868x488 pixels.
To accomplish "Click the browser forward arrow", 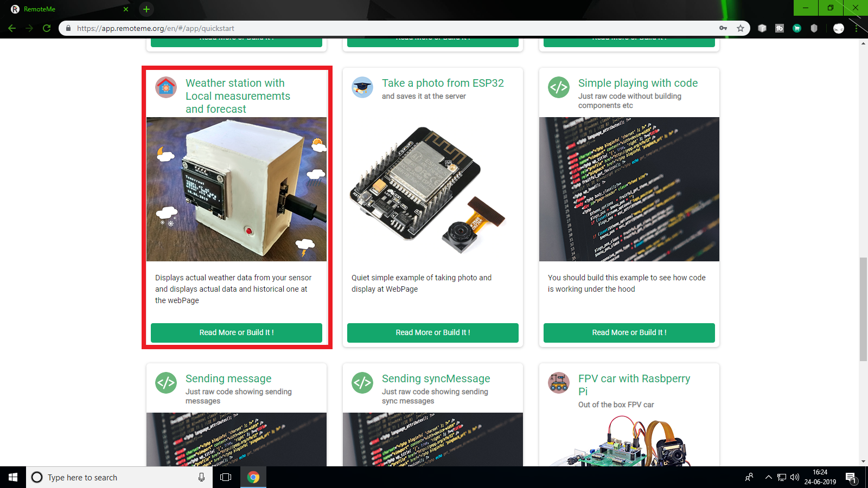I will coord(29,28).
